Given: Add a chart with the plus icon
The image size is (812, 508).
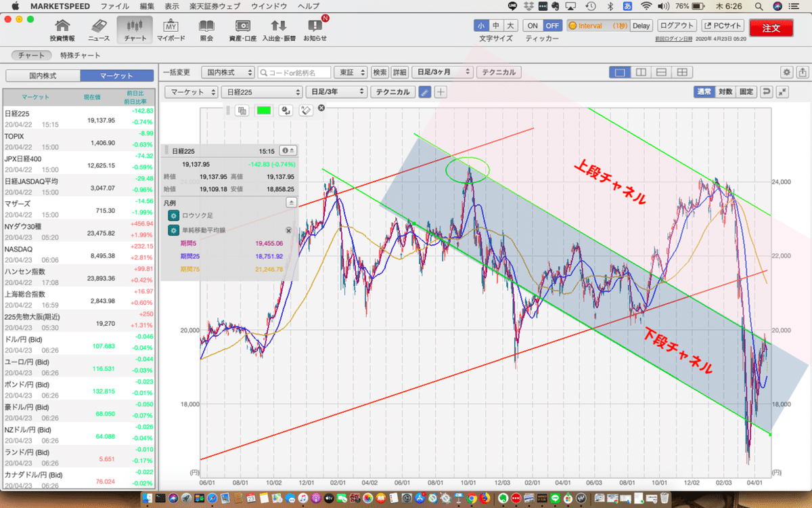Looking at the screenshot, I should click(x=441, y=92).
